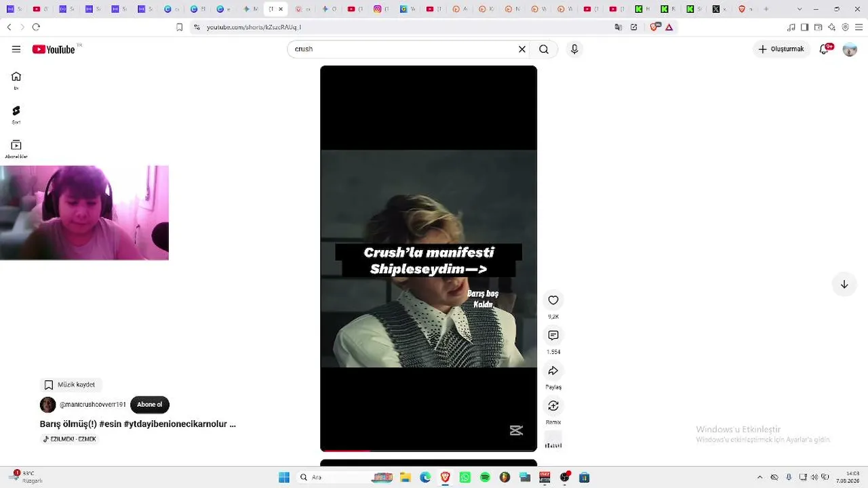
Task: Open Subscriptions in the YouTube sidebar
Action: pos(16,149)
